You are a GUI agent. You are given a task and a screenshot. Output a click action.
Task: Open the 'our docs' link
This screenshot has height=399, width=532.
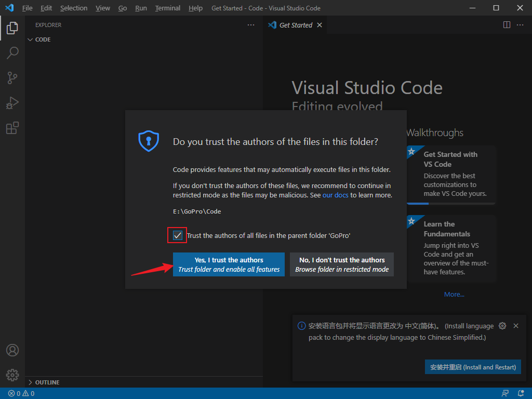(x=335, y=195)
